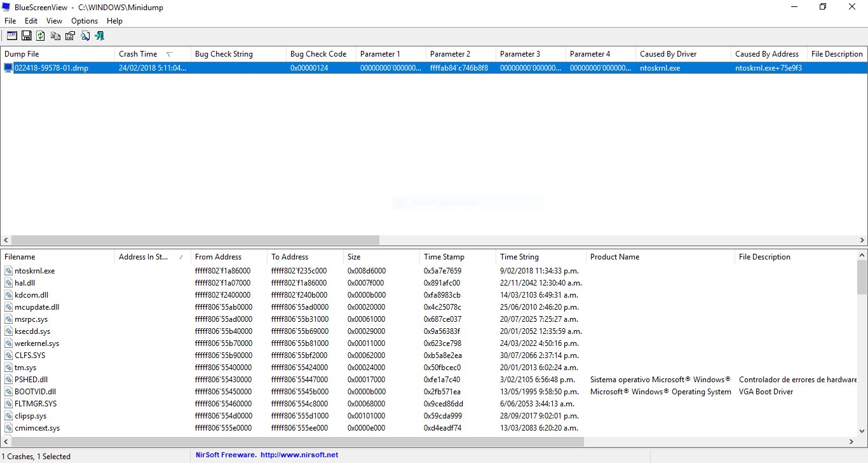Click the dump file icon for 022418-59578-01.dmp
The height and width of the screenshot is (463, 868).
(x=8, y=67)
